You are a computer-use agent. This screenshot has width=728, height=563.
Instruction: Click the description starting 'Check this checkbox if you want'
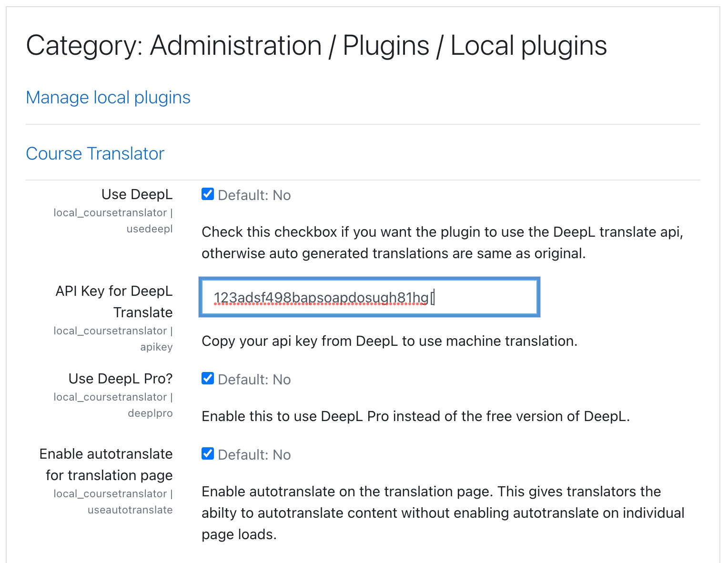[x=443, y=242]
